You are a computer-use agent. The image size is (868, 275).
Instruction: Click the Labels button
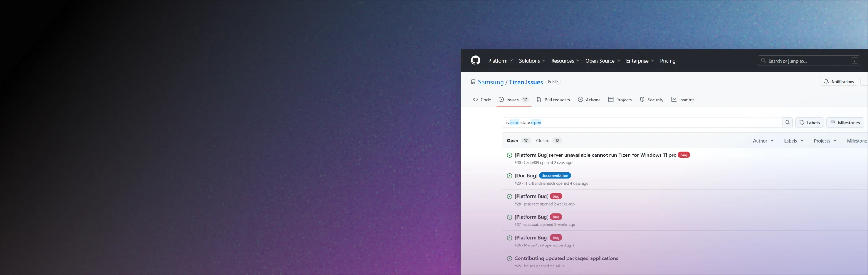point(809,123)
